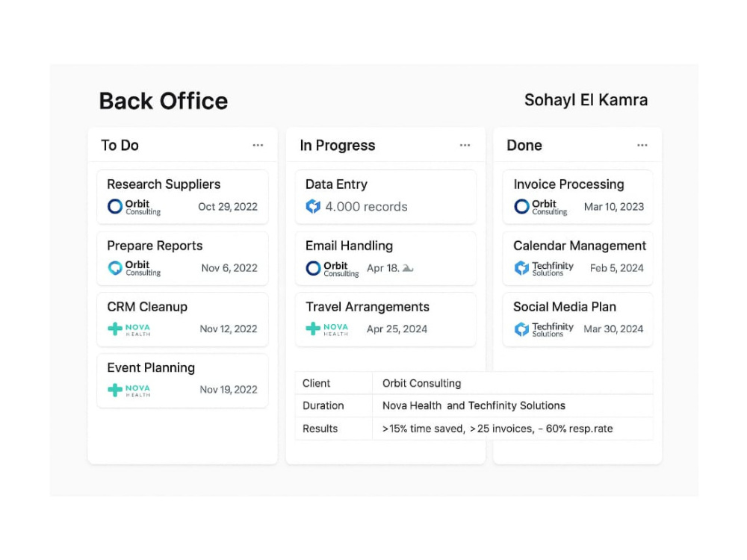Open the Calendar Management task title
Image resolution: width=747 pixels, height=560 pixels.
580,246
